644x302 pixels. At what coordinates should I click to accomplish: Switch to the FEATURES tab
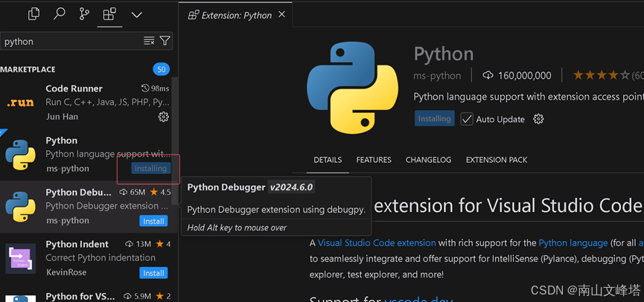click(x=374, y=160)
